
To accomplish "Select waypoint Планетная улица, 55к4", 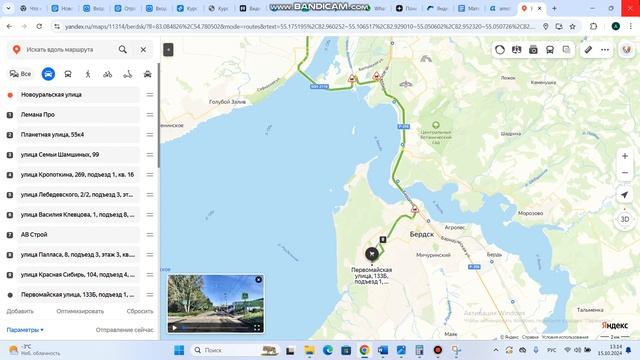I will [78, 135].
